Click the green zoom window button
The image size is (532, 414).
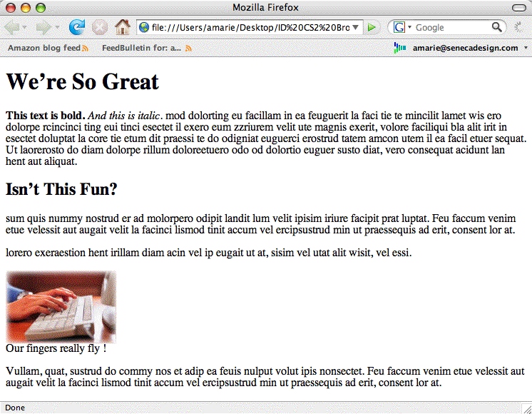click(x=41, y=7)
